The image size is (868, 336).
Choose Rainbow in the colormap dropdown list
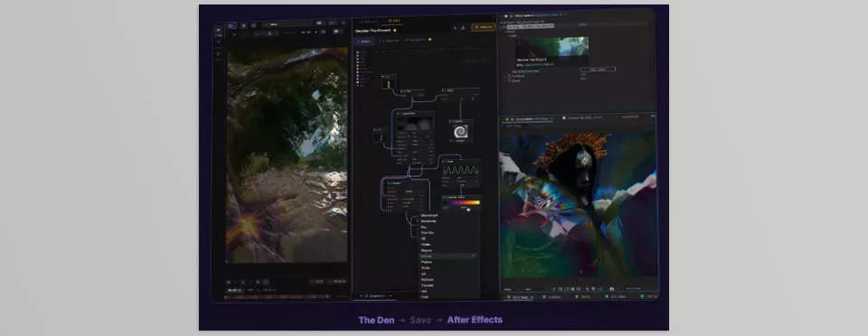point(427,280)
